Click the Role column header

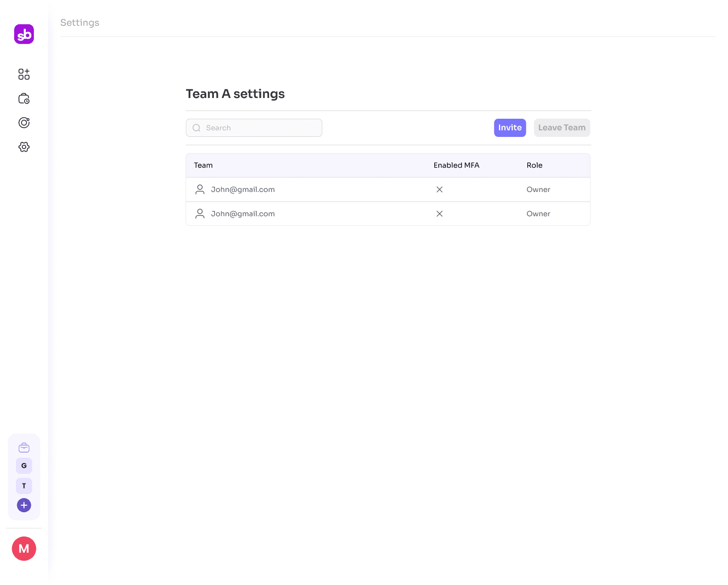coord(534,165)
